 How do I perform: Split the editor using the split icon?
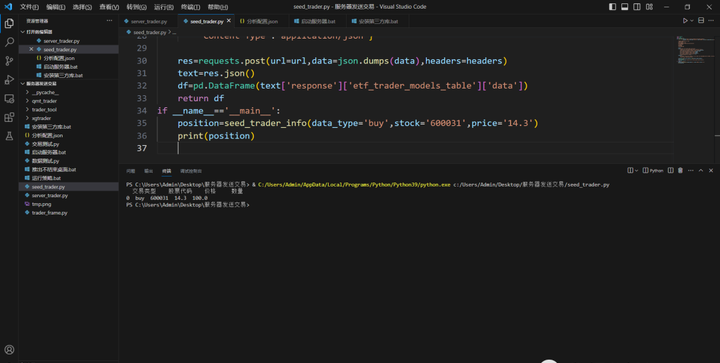[701, 21]
